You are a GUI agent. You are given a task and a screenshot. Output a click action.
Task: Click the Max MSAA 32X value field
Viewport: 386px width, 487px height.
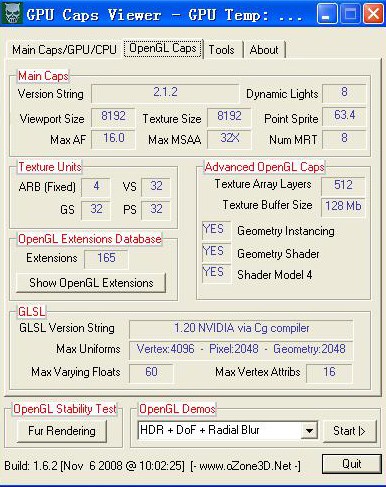click(x=229, y=138)
